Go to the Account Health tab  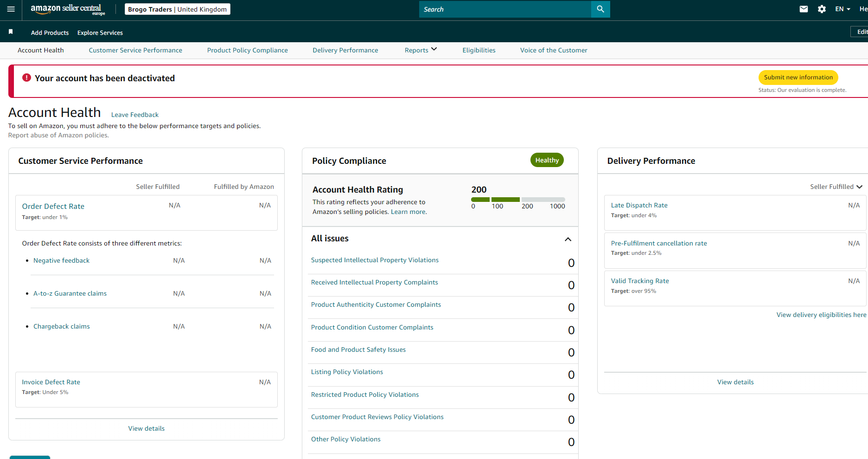(x=41, y=50)
